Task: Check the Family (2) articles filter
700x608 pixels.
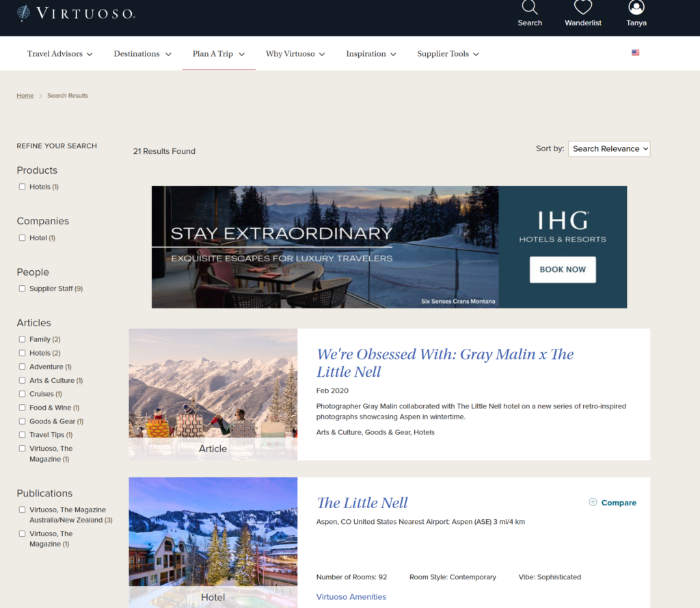Action: pos(22,339)
